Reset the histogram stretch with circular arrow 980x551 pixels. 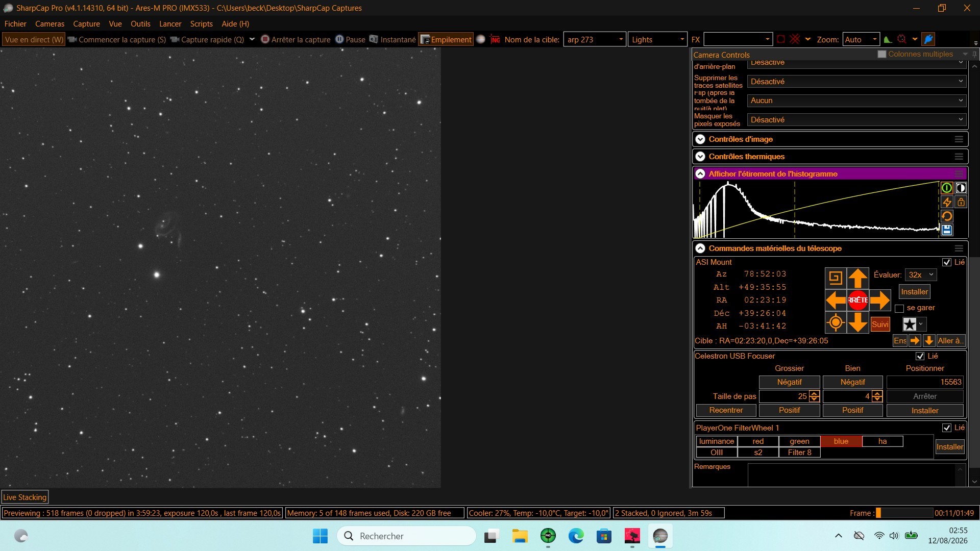point(947,216)
